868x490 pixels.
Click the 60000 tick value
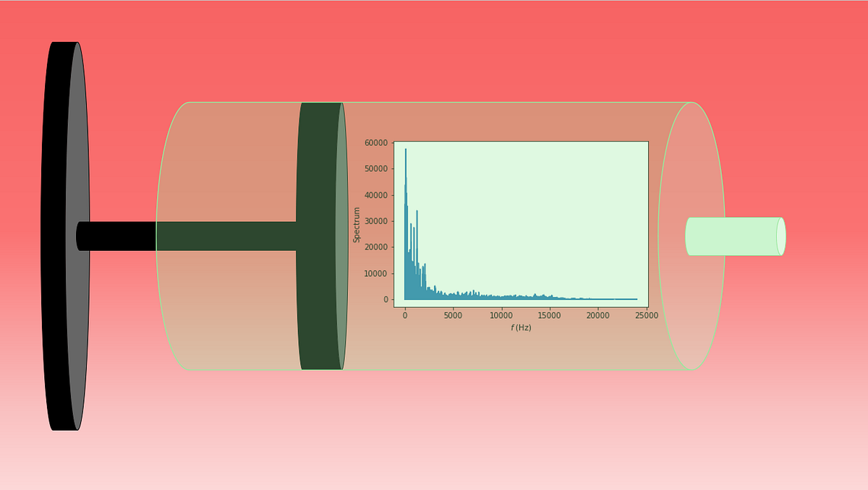coord(378,142)
